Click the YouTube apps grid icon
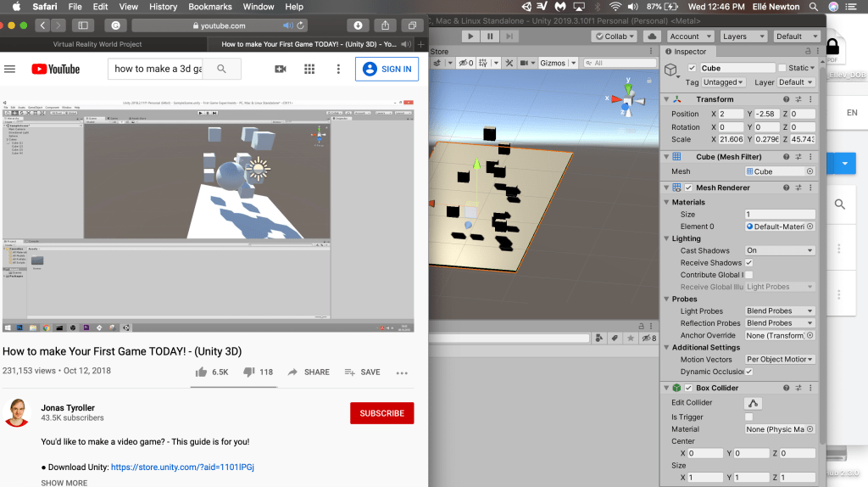 (309, 70)
